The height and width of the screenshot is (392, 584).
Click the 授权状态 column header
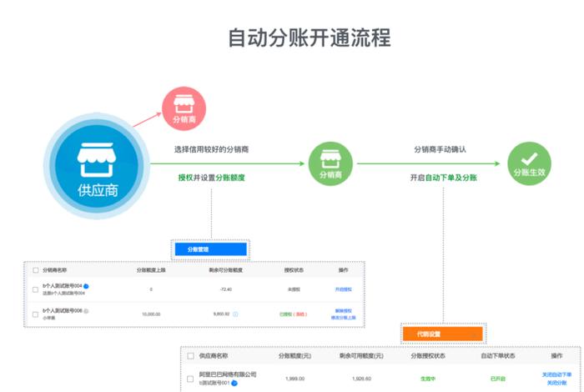[x=294, y=270]
